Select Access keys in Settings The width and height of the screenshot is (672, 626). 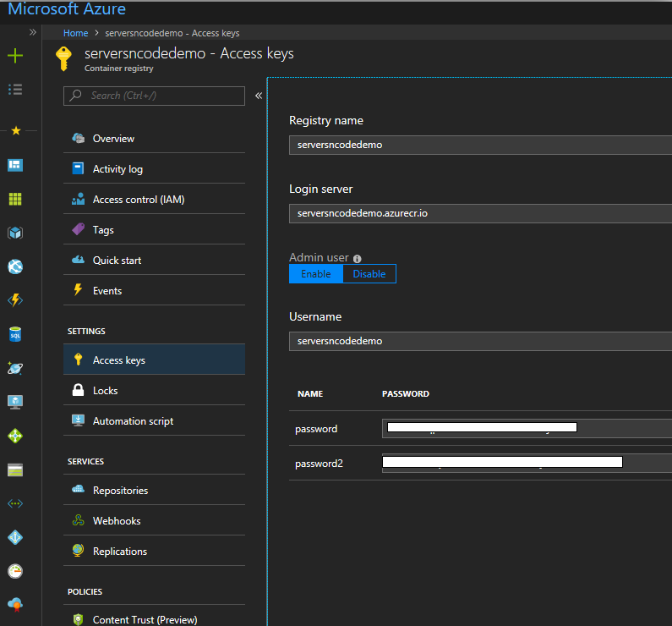click(x=155, y=360)
